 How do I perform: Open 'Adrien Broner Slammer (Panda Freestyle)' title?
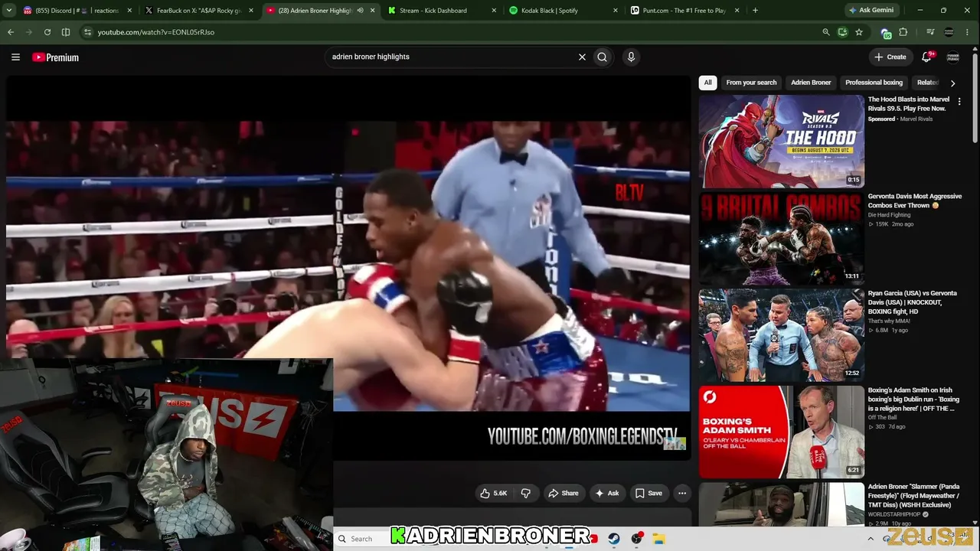[x=913, y=496]
